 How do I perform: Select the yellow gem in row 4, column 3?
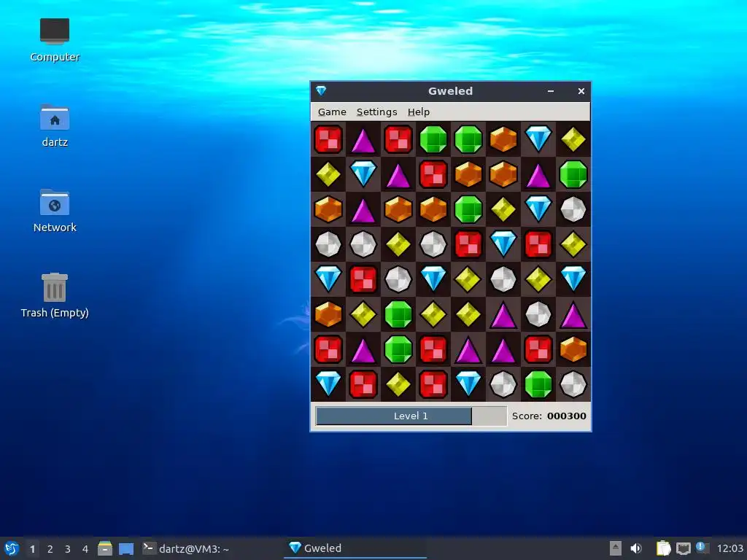(x=398, y=244)
